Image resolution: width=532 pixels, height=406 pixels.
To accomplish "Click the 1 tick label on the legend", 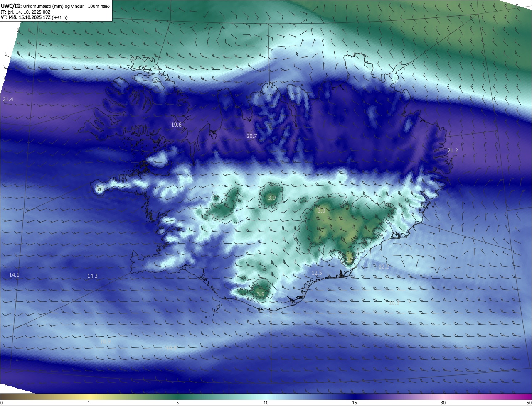I will click(89, 403).
